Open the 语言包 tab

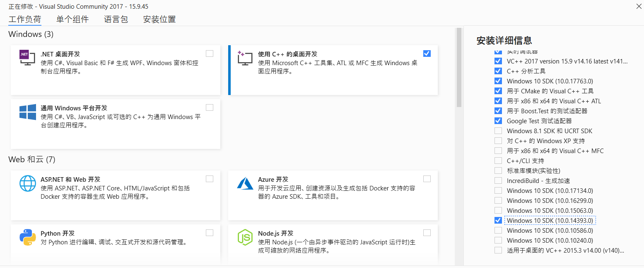(x=116, y=19)
